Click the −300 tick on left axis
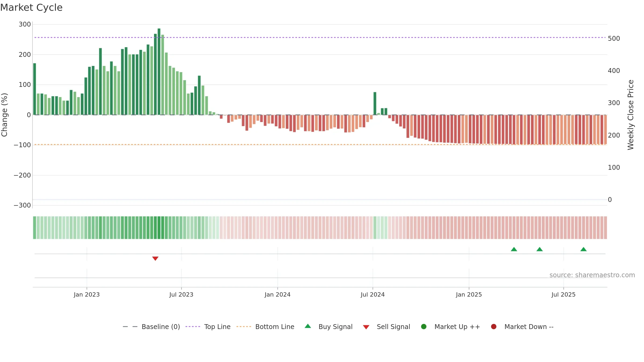Screen dimensions: 644x362 point(22,205)
